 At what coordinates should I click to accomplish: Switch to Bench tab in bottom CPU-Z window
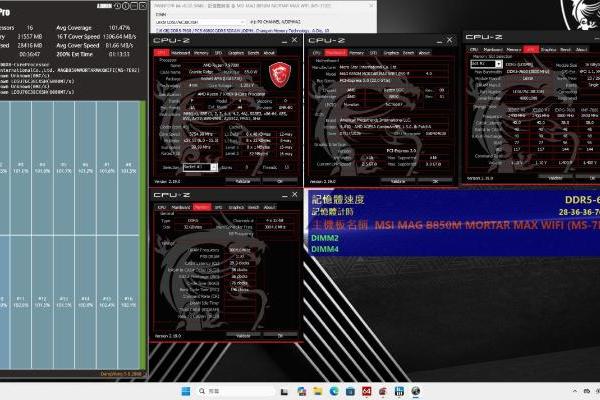pos(253,207)
